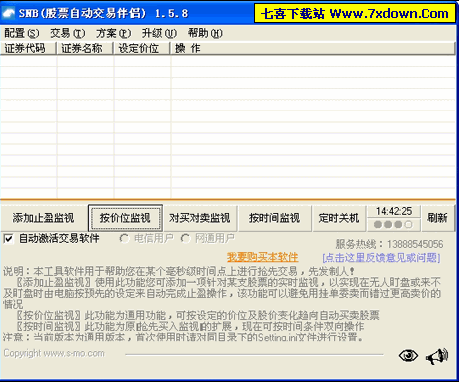
Task: Open the 交易(T) menu
Action: pyautogui.click(x=68, y=33)
